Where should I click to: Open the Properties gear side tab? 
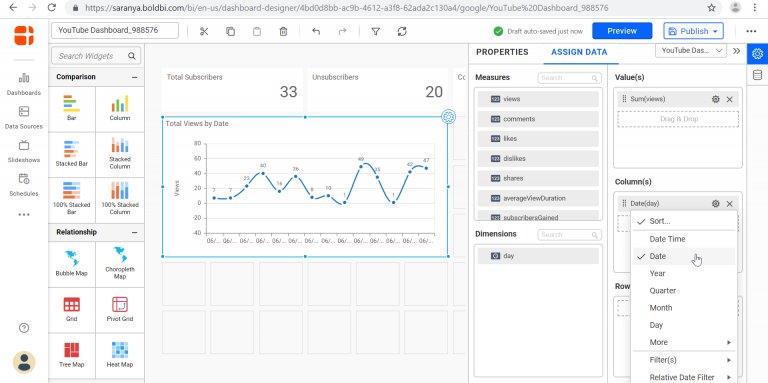[x=757, y=53]
